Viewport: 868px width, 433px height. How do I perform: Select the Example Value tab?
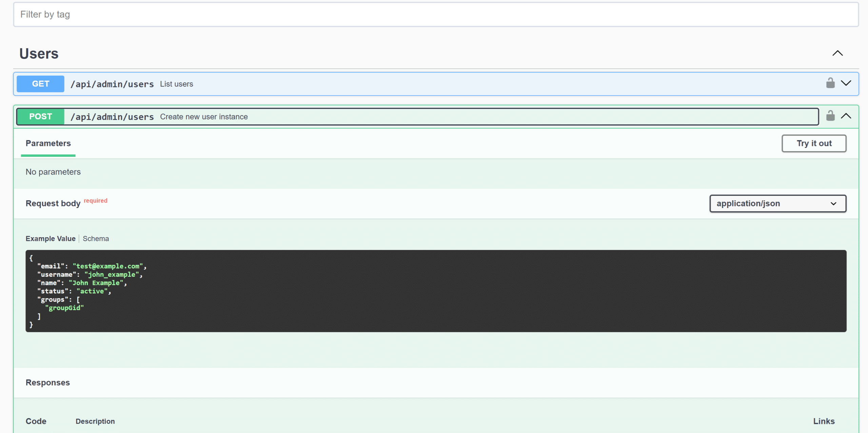(x=51, y=239)
